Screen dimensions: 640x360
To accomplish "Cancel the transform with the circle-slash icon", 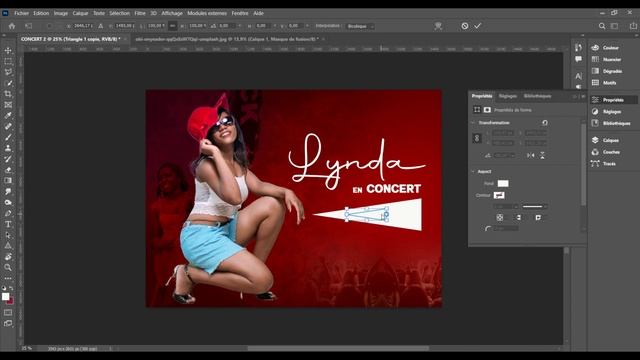I will point(464,26).
